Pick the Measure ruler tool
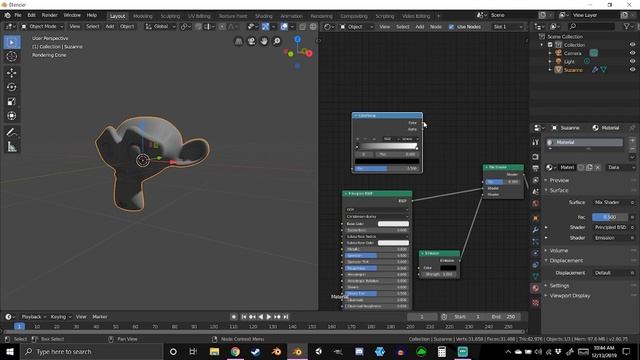The image size is (640, 360). tap(12, 147)
